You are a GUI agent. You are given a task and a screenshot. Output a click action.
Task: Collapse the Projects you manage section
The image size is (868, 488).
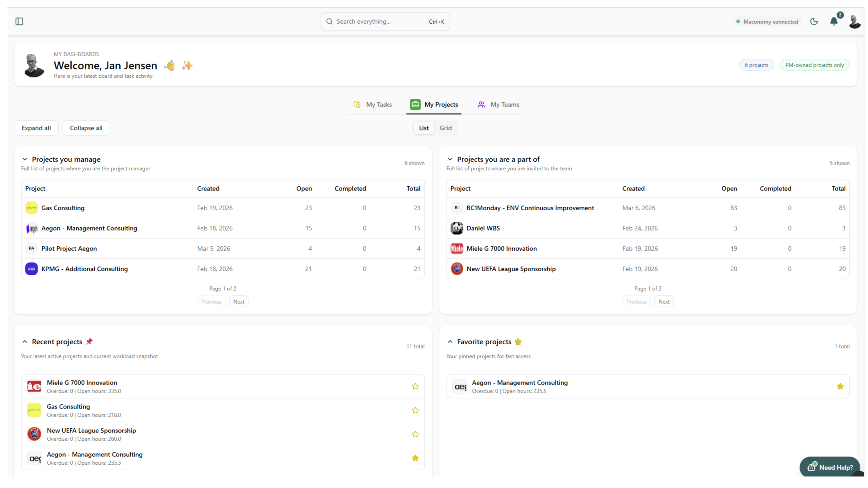click(x=25, y=159)
